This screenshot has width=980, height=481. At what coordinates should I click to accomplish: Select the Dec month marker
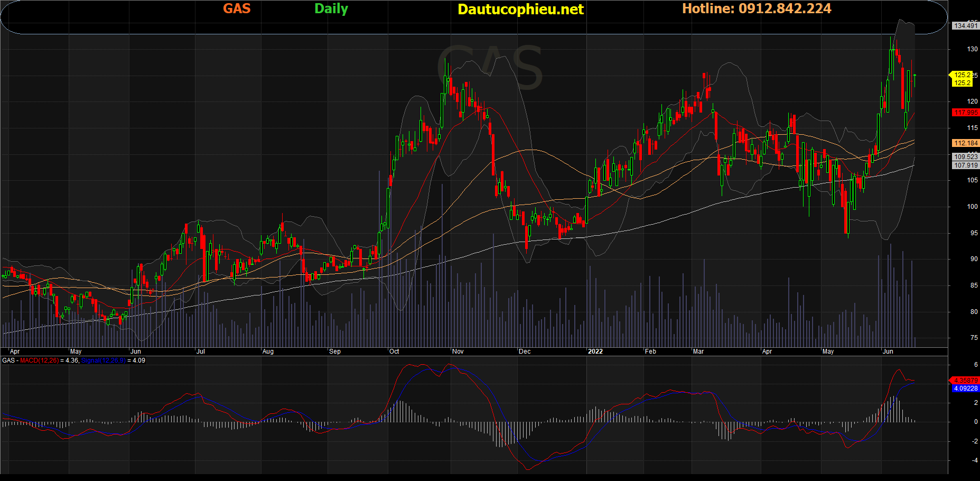click(525, 351)
